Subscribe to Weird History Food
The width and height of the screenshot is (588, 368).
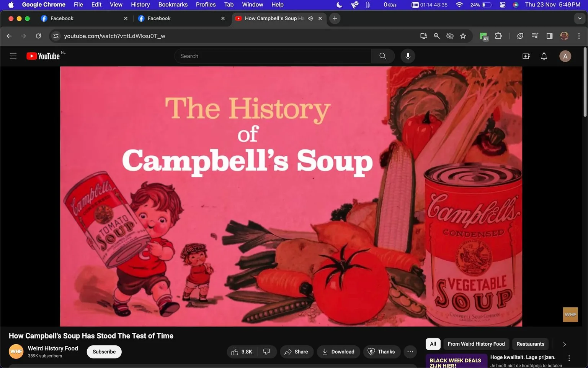click(x=104, y=352)
